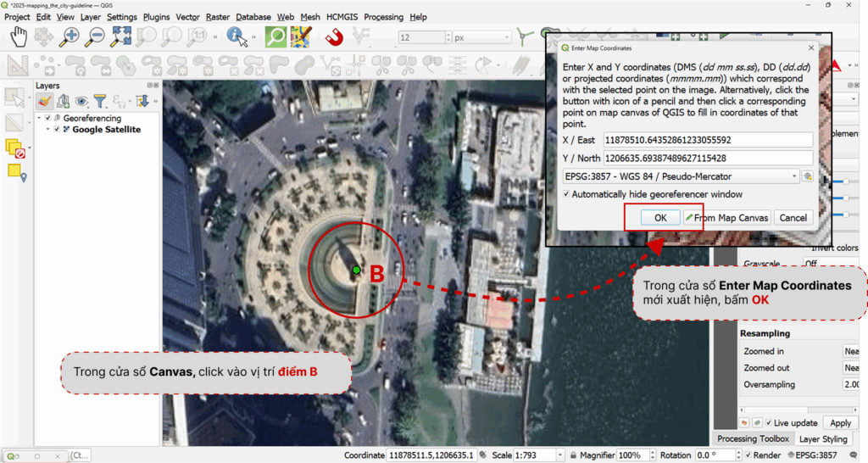Click the yellow square with pin icon
The height and width of the screenshot is (463, 868).
[x=17, y=173]
